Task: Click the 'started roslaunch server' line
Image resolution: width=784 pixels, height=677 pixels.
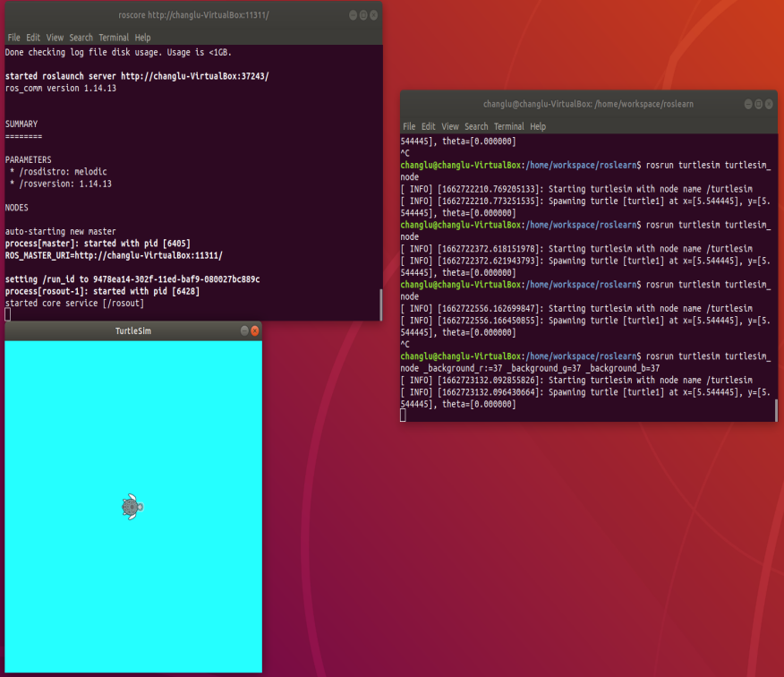Action: tap(137, 76)
